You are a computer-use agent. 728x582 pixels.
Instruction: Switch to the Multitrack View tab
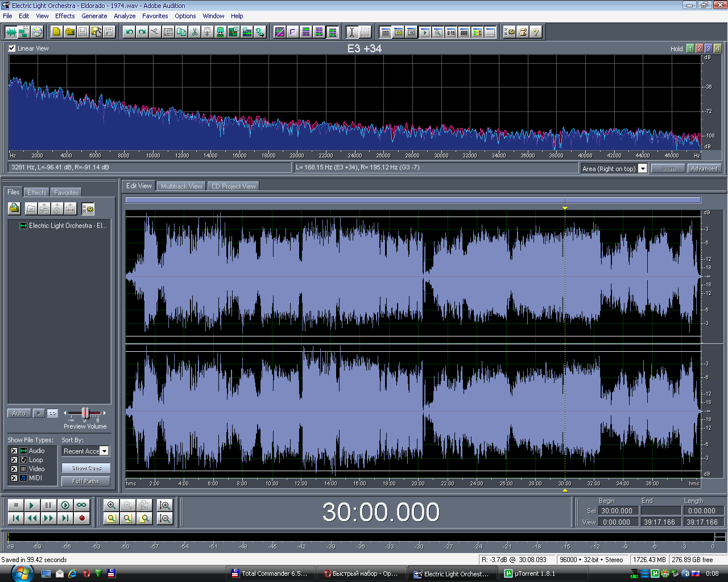point(181,186)
